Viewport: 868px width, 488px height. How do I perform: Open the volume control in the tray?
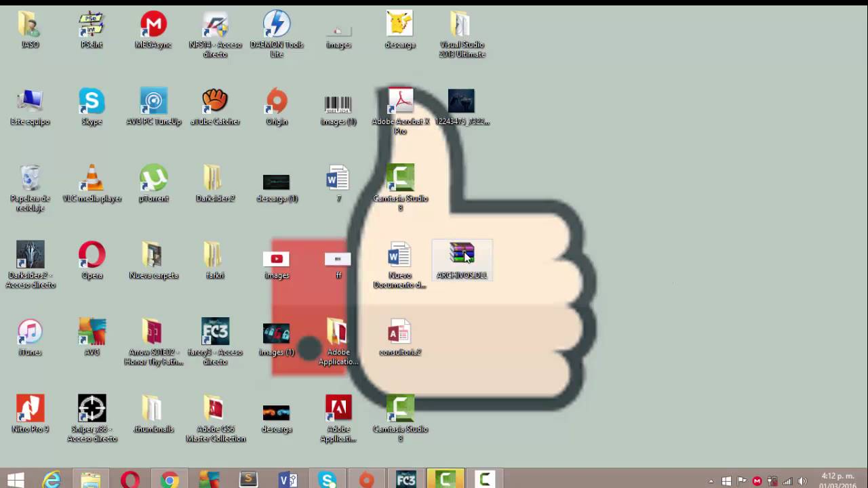pos(803,481)
